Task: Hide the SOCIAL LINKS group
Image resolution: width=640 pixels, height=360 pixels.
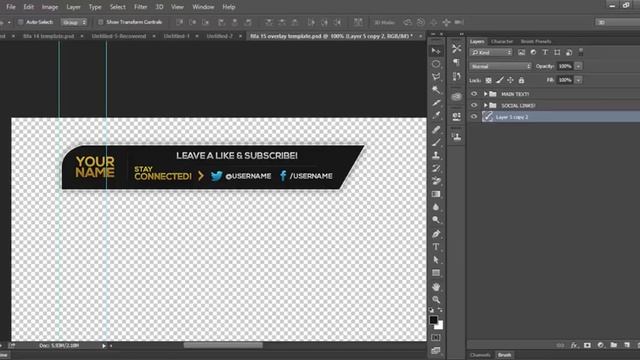Action: 473,105
